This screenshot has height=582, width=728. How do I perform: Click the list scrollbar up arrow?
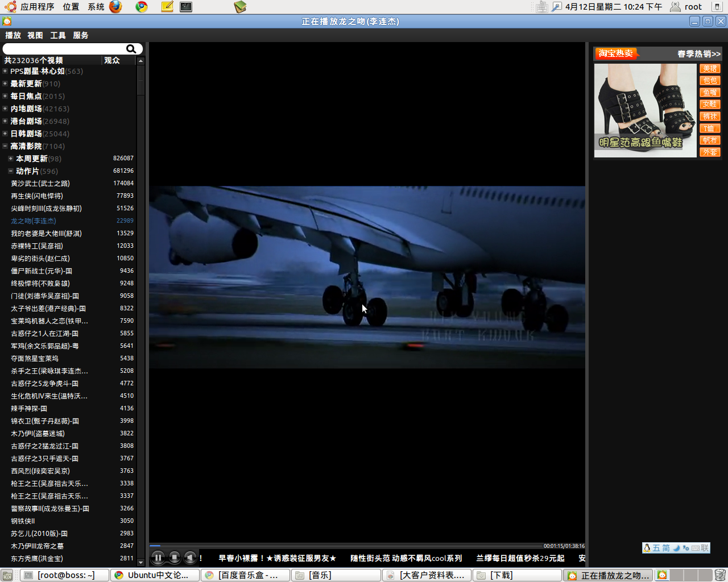140,60
